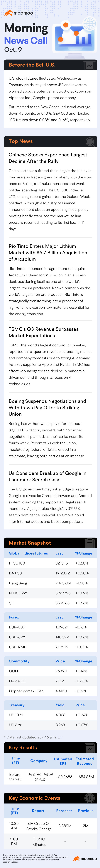Click the magnifier icon in Top News header
The image size is (100, 868).
pyautogui.click(x=90, y=142)
